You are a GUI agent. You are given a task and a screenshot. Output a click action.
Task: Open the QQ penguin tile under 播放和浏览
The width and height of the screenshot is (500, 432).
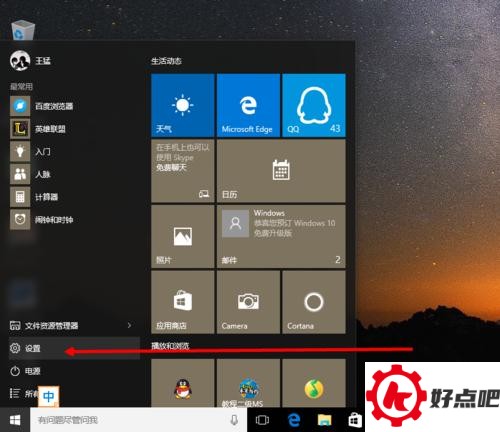[183, 383]
